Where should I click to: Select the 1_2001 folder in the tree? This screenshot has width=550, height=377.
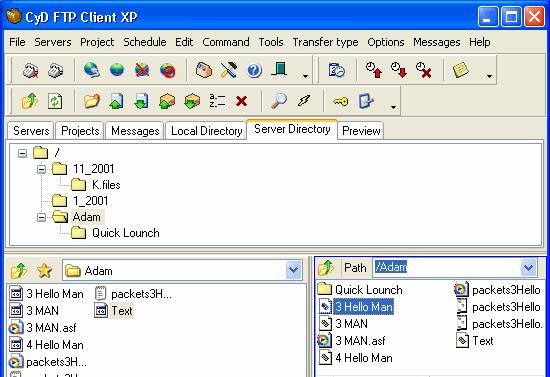coord(90,201)
